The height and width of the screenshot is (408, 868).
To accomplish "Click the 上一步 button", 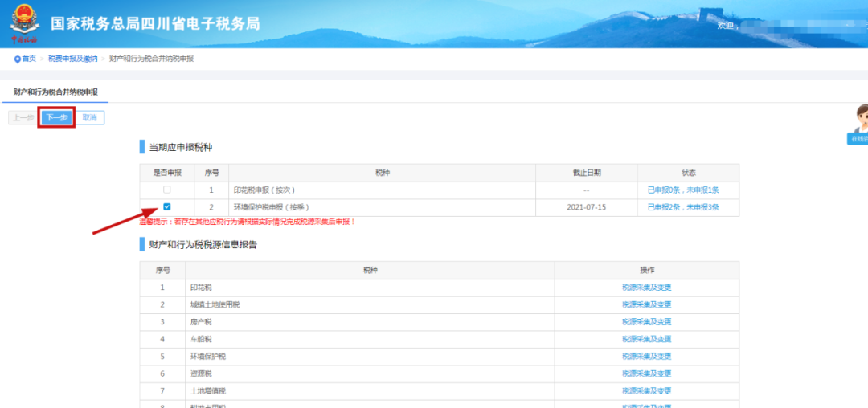I will click(23, 118).
